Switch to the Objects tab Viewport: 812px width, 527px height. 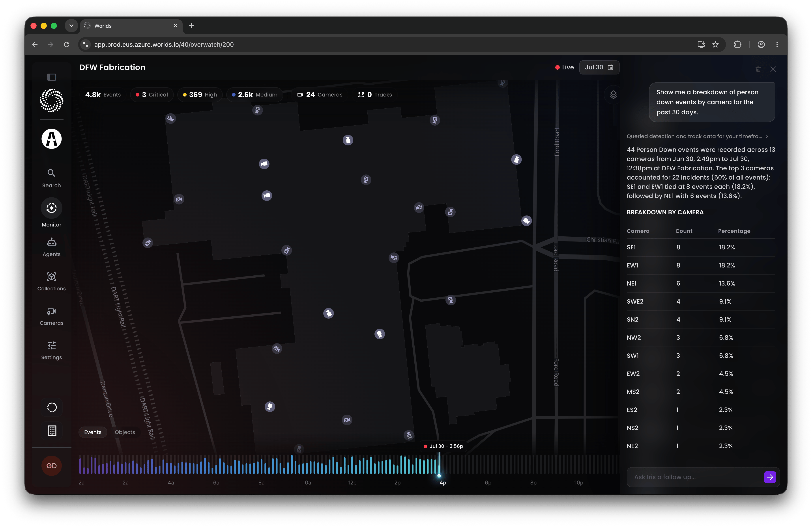pyautogui.click(x=125, y=432)
